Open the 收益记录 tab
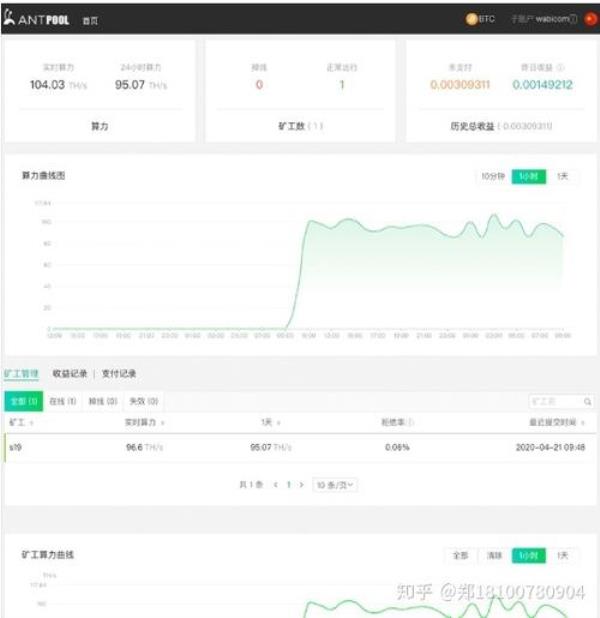 (69, 374)
